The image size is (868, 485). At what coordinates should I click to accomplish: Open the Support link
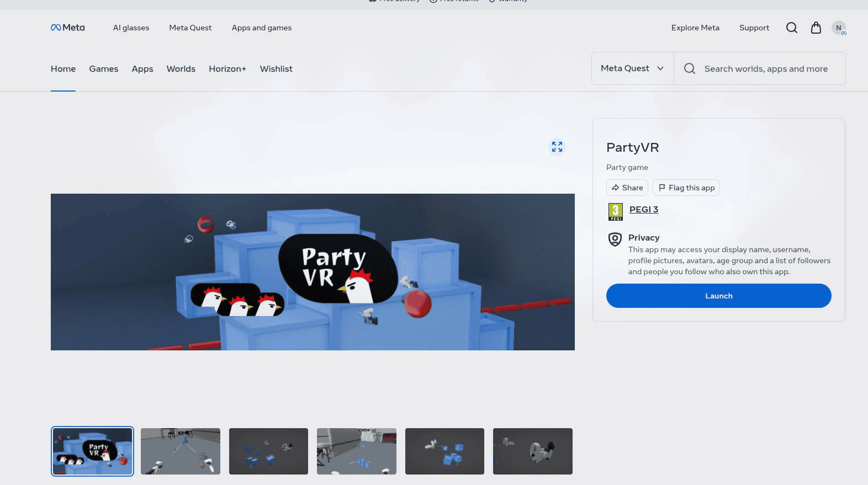coord(754,28)
